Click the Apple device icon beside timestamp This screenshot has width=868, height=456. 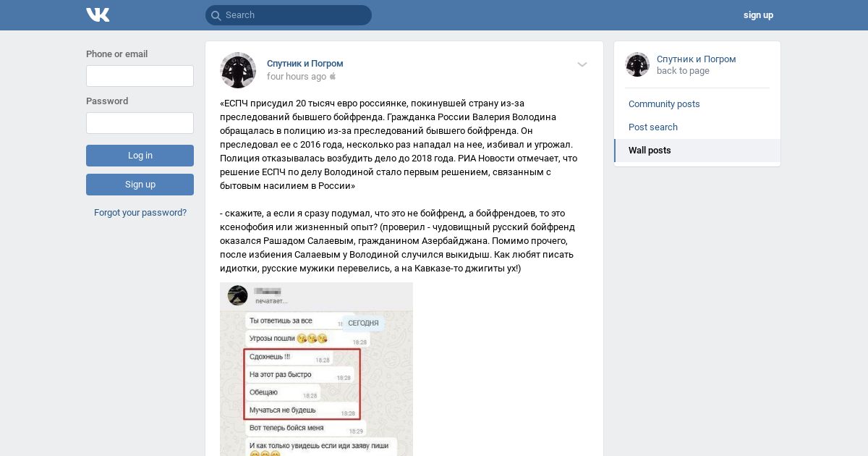[333, 76]
